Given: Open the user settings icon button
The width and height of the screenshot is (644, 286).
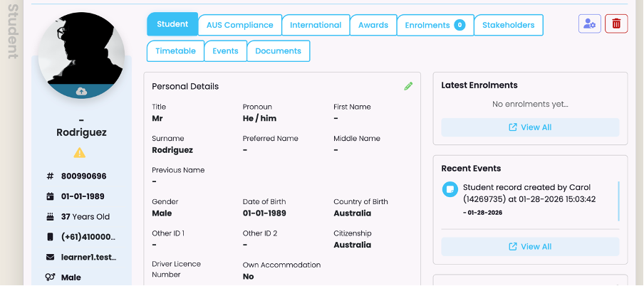Looking at the screenshot, I should (590, 24).
